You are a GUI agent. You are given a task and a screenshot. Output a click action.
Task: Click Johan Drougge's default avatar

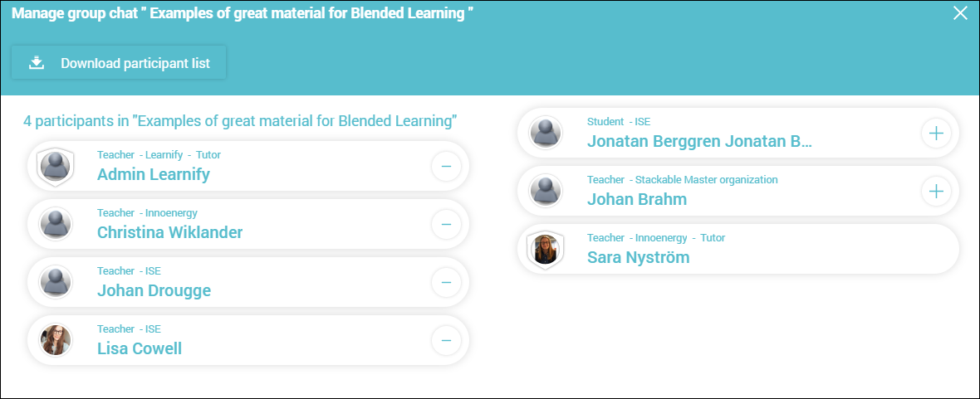56,282
